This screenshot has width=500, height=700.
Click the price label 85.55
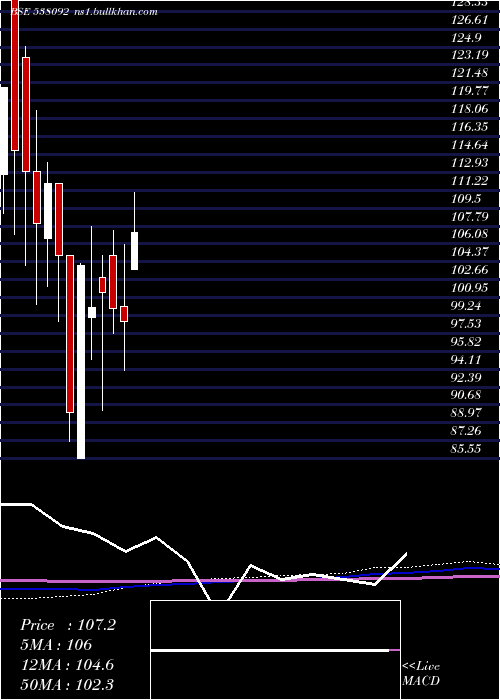467,448
